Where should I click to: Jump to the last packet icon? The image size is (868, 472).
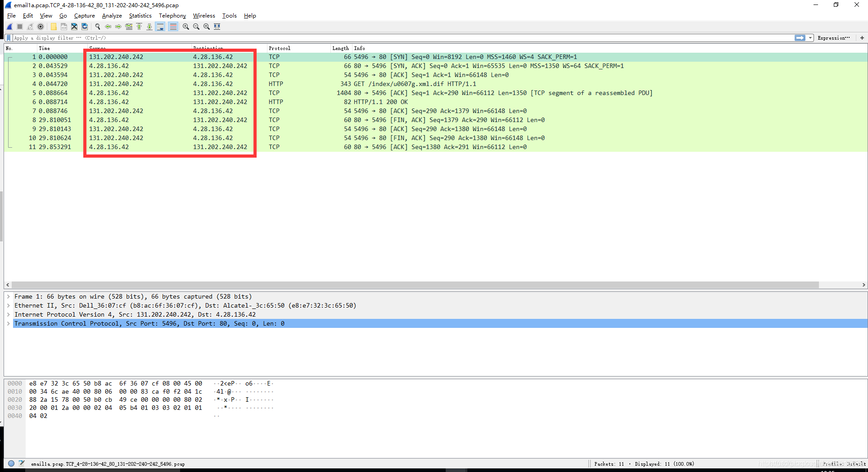(x=149, y=27)
